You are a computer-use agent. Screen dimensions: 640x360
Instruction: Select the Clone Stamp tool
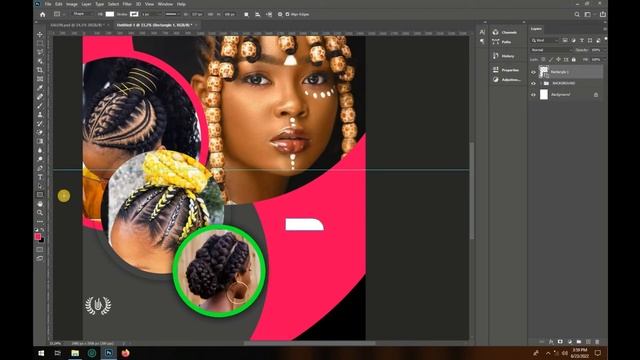click(40, 115)
